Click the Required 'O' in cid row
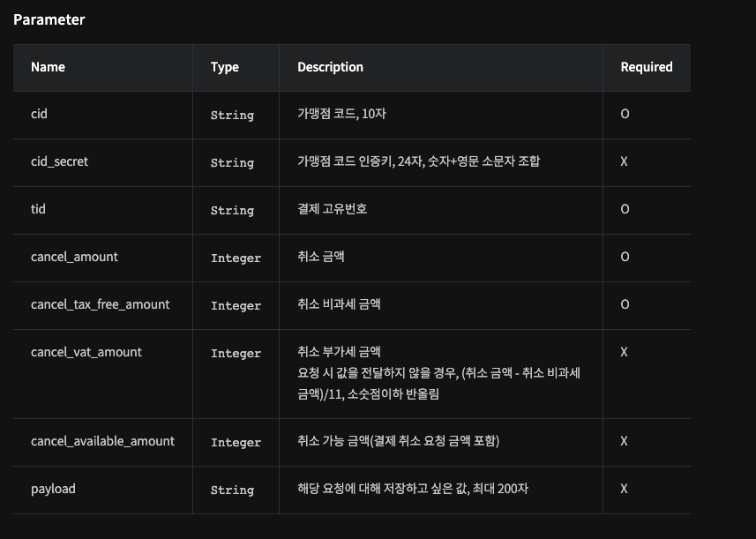Image resolution: width=756 pixels, height=539 pixels. 625,114
